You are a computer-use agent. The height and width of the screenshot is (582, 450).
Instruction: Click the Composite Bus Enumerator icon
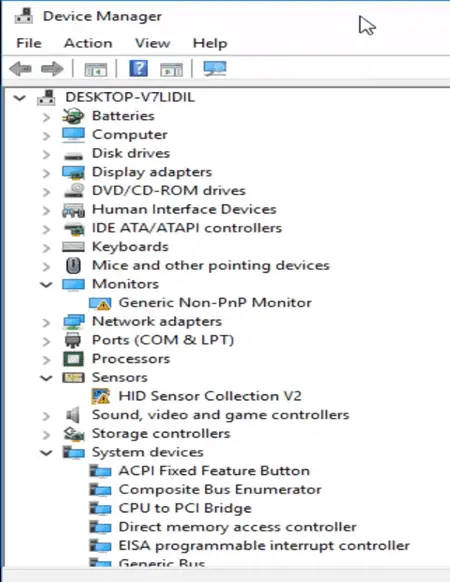click(100, 490)
